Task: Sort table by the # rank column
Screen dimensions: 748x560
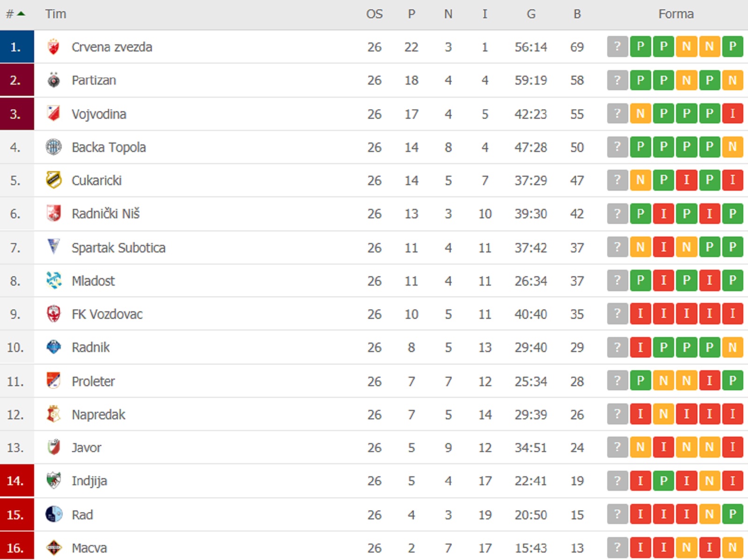Action: pyautogui.click(x=15, y=14)
